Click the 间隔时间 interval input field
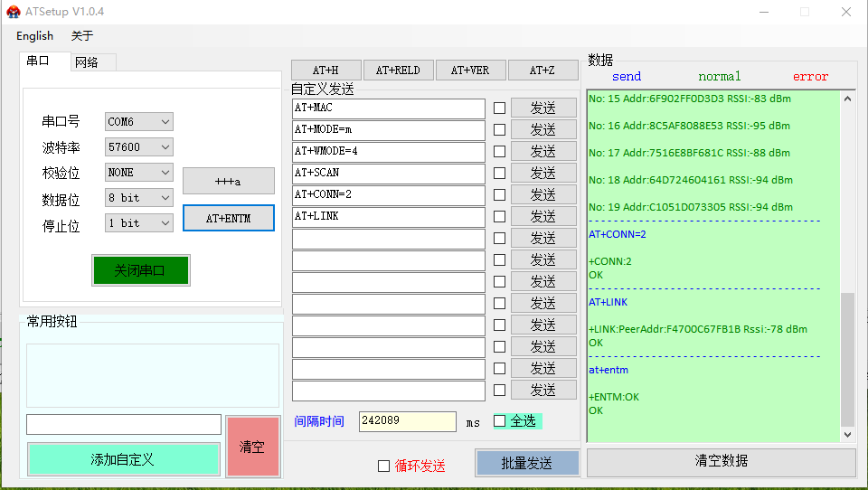The image size is (868, 490). pos(407,421)
